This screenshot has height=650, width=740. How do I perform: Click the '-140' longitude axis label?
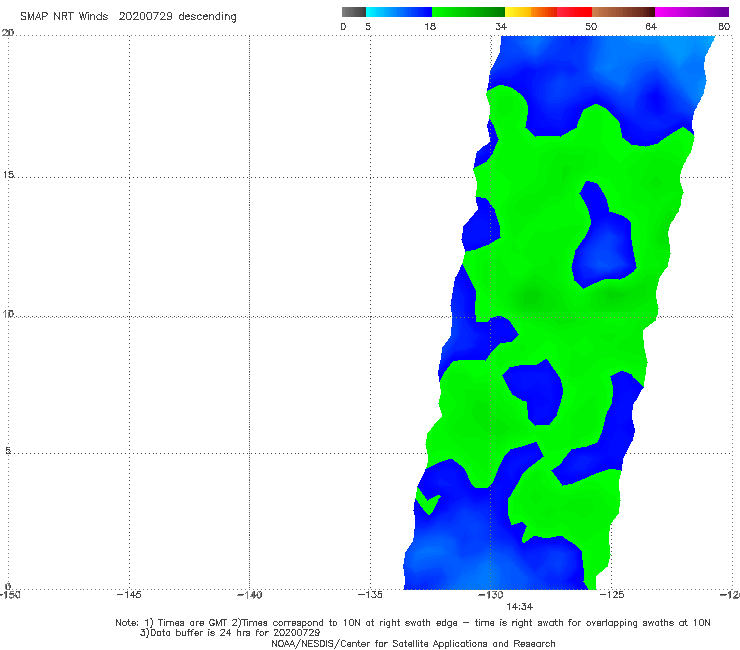[x=249, y=595]
